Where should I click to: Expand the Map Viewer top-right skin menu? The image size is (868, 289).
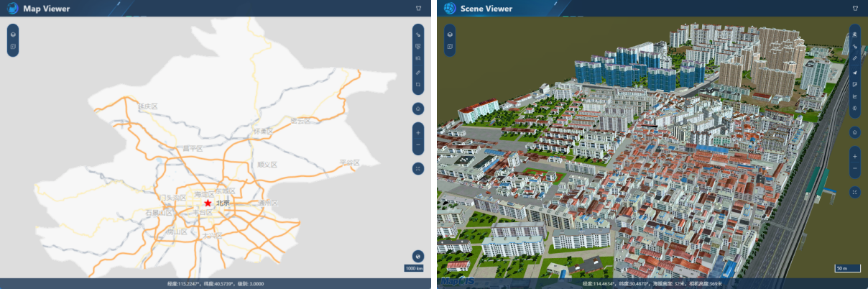pos(418,9)
